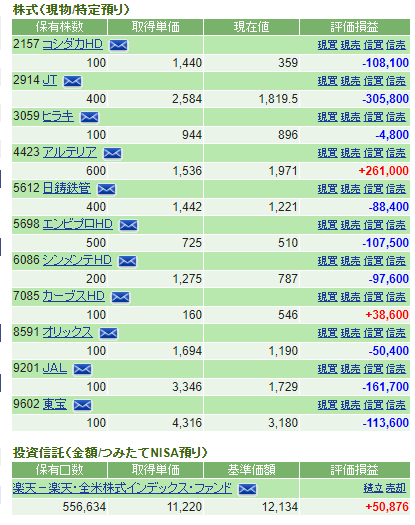Click 現買 in the コシダカHD row
The width and height of the screenshot is (415, 525).
point(328,45)
